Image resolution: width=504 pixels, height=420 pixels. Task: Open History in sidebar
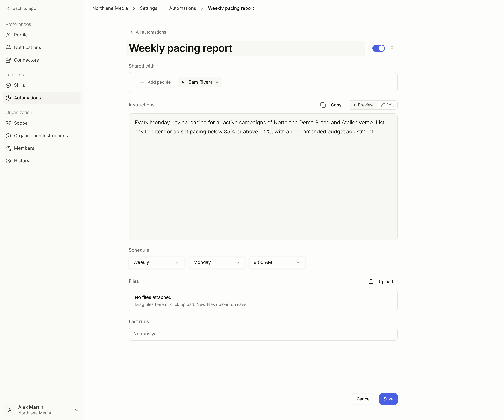click(x=42, y=161)
